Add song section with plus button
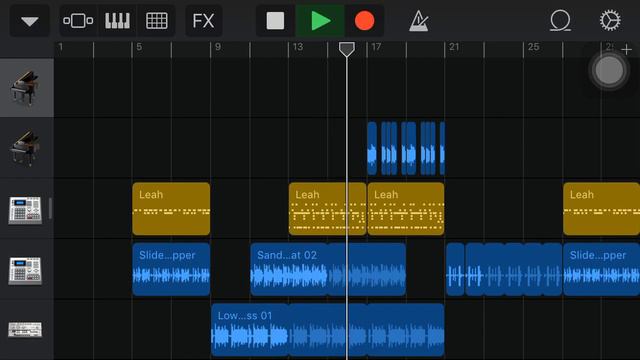640x360 pixels. 626,50
